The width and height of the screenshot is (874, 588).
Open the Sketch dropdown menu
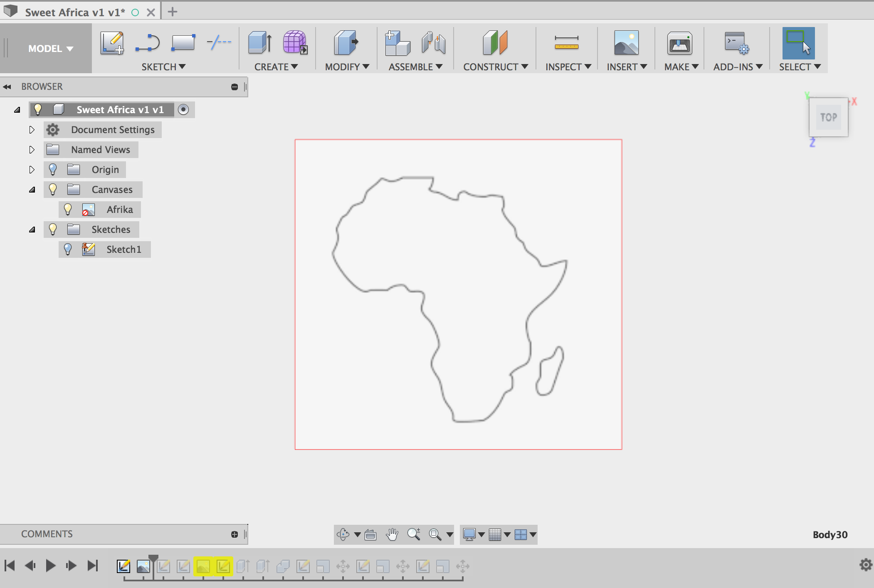(x=163, y=66)
